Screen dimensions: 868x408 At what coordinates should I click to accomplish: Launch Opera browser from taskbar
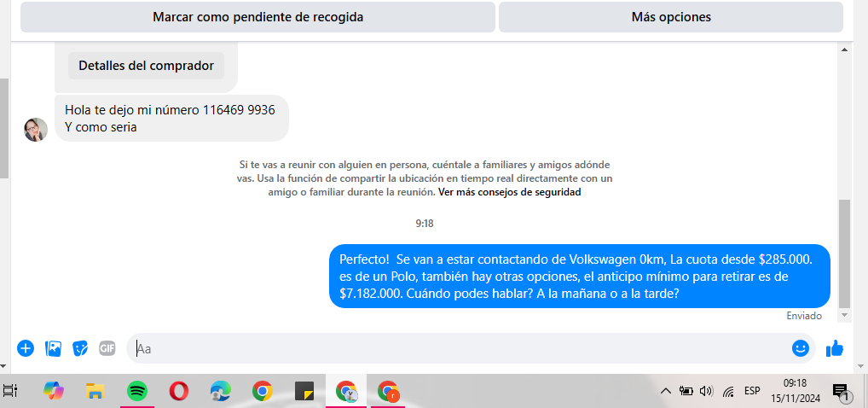click(179, 392)
